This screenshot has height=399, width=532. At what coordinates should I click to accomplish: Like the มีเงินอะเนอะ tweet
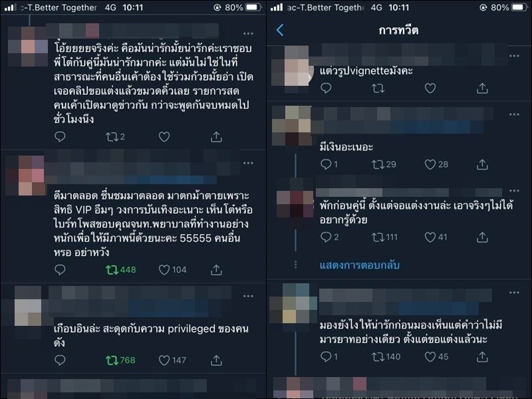pyautogui.click(x=436, y=164)
